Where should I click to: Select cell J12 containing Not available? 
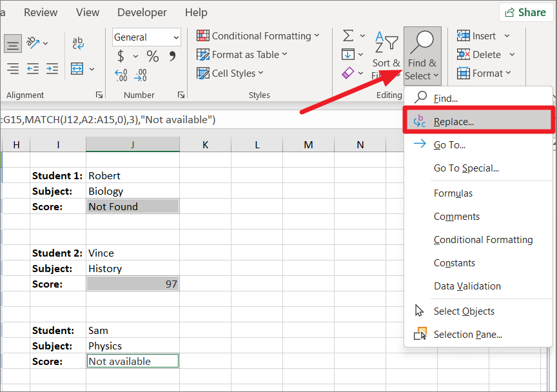pyautogui.click(x=132, y=360)
